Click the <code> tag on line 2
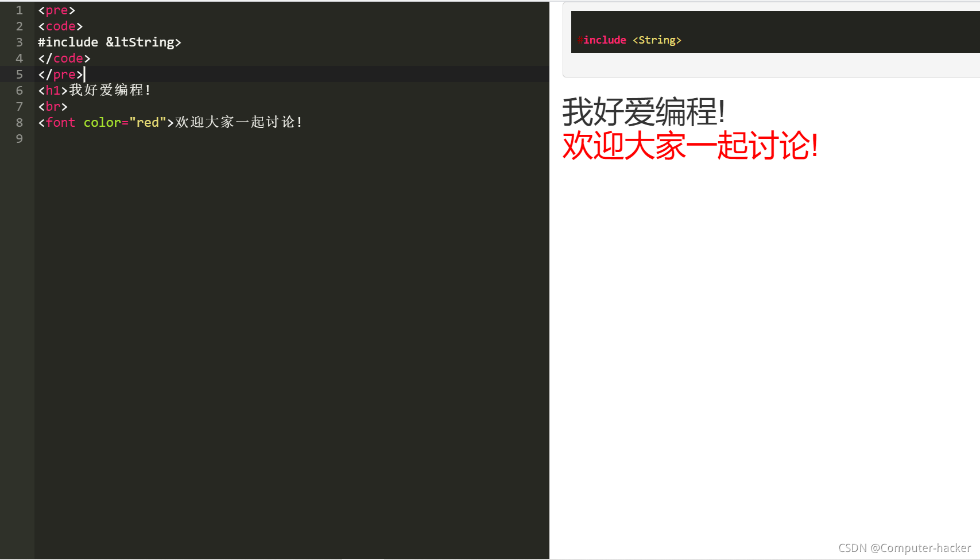Image resolution: width=980 pixels, height=560 pixels. (x=60, y=26)
